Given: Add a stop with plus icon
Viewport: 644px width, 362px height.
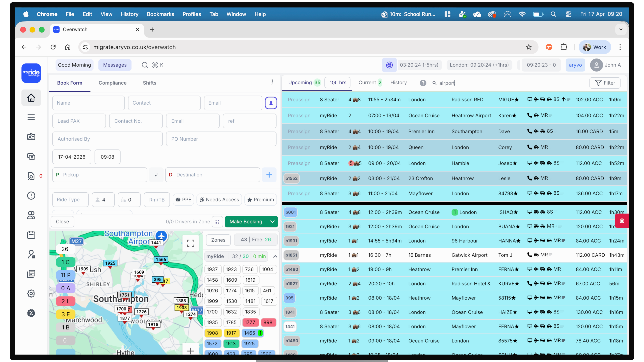Looking at the screenshot, I should coord(269,175).
